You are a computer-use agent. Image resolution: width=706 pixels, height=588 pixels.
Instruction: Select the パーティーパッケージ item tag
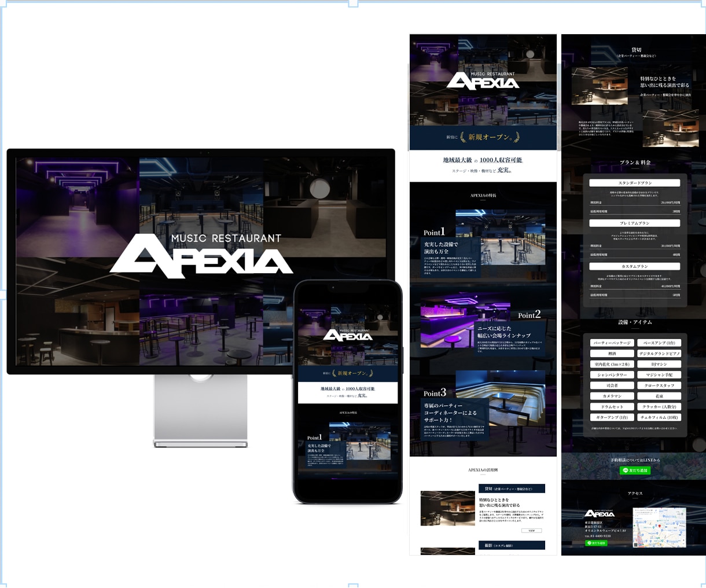click(x=612, y=343)
